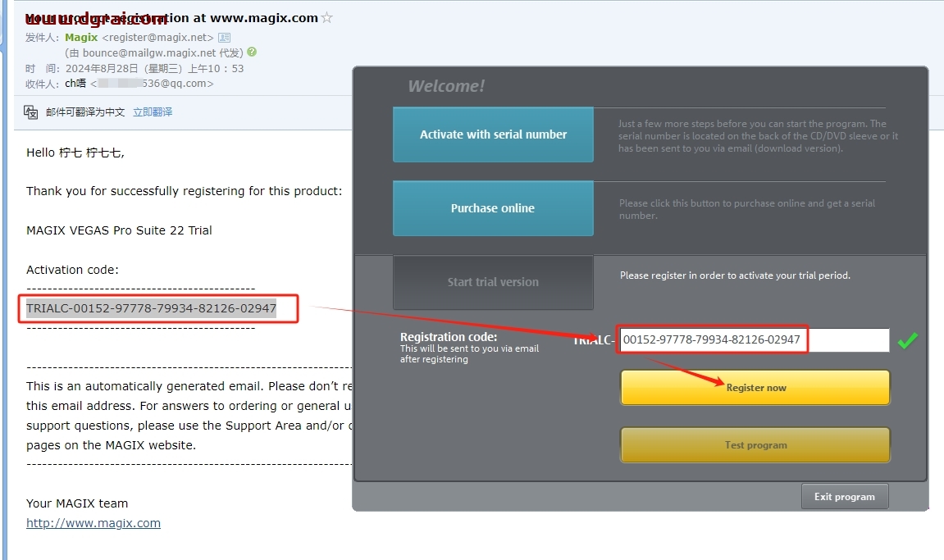Star this email with the star icon
This screenshot has height=560, width=944.
[x=327, y=17]
